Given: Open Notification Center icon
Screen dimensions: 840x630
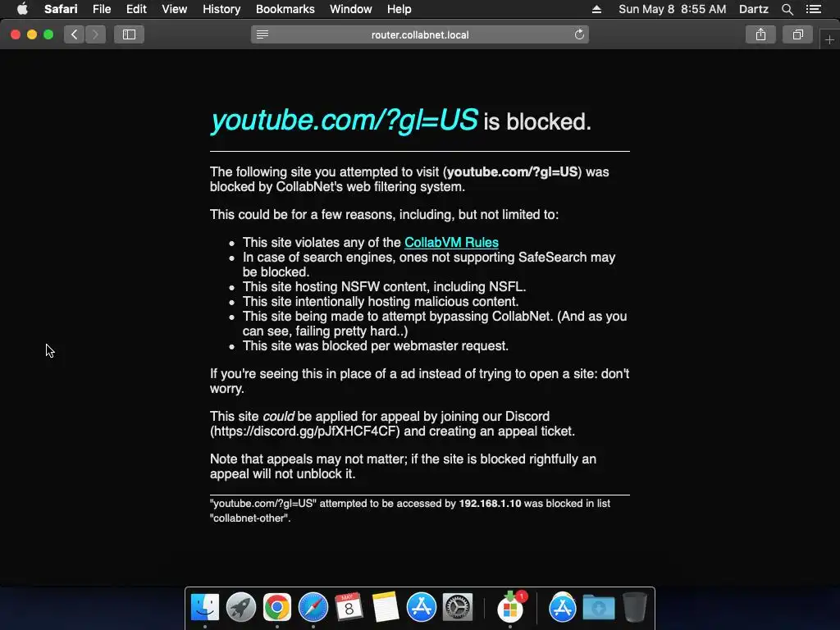Looking at the screenshot, I should point(814,9).
